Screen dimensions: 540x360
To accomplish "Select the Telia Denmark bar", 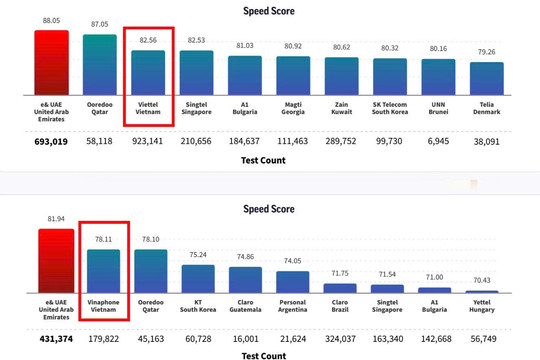I will pos(487,79).
